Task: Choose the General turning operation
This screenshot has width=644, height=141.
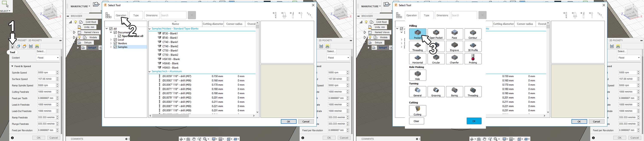Action: pos(417,92)
